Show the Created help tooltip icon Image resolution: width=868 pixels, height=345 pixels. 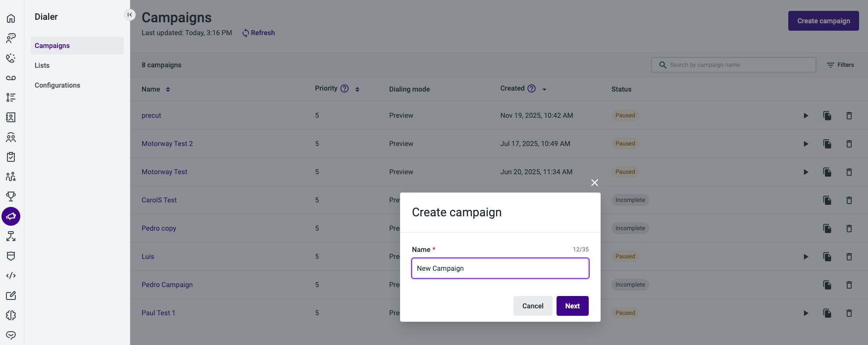coord(532,89)
